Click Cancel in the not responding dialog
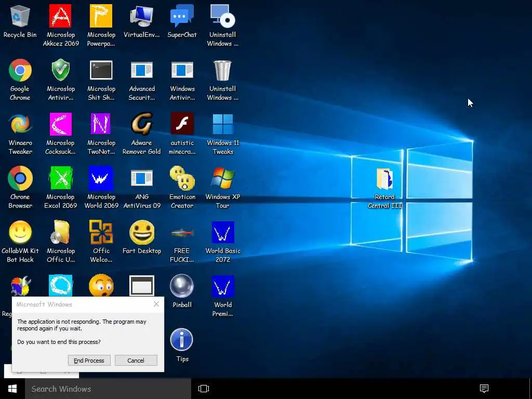The width and height of the screenshot is (532, 399). tap(136, 361)
